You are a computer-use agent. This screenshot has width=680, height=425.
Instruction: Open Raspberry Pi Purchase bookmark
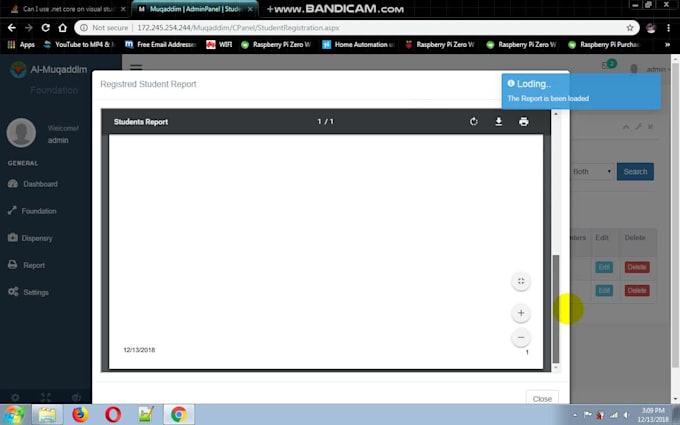604,44
